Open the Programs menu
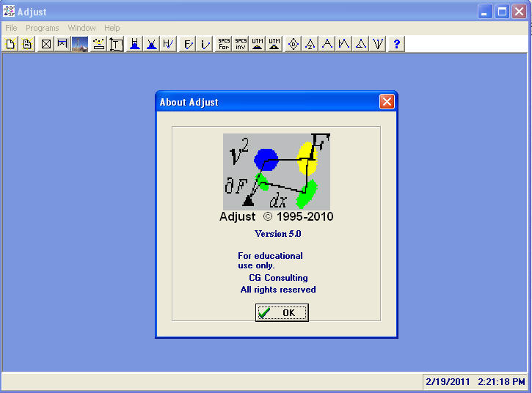This screenshot has width=532, height=393. 43,28
